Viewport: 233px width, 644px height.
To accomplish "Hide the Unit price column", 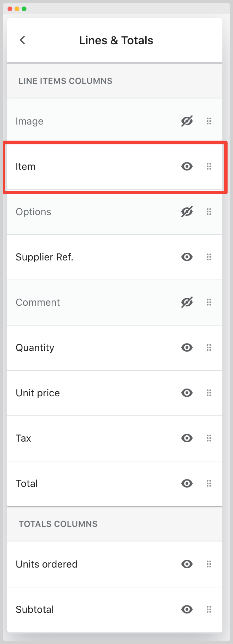I will tap(187, 393).
